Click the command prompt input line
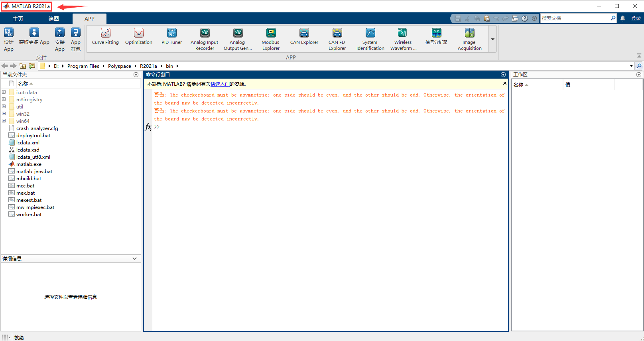This screenshot has width=644, height=341. 330,127
